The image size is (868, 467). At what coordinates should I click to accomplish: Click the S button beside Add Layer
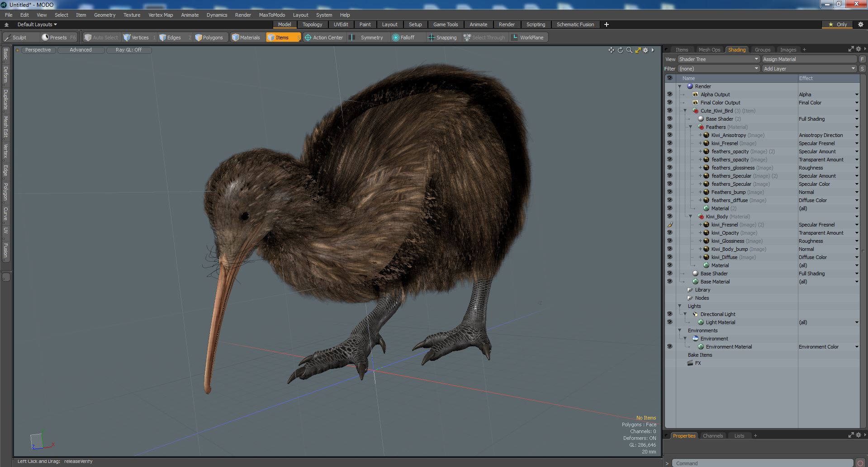coord(862,69)
